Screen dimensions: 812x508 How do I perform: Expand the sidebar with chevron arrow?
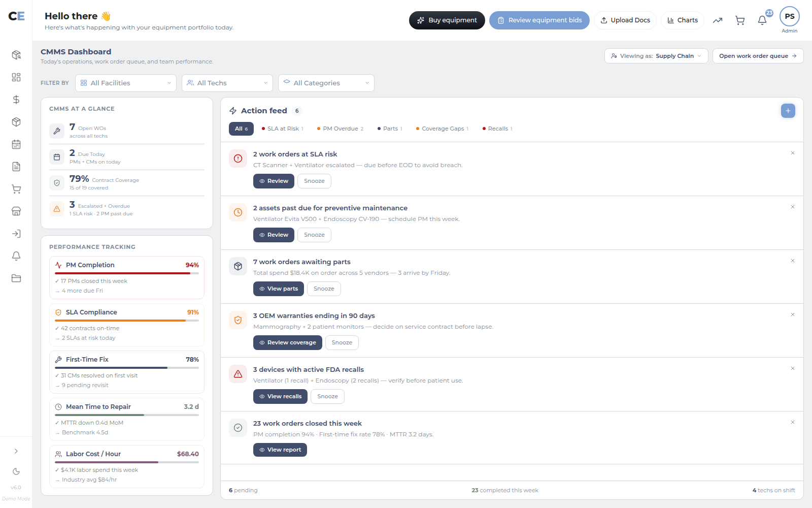pyautogui.click(x=16, y=451)
